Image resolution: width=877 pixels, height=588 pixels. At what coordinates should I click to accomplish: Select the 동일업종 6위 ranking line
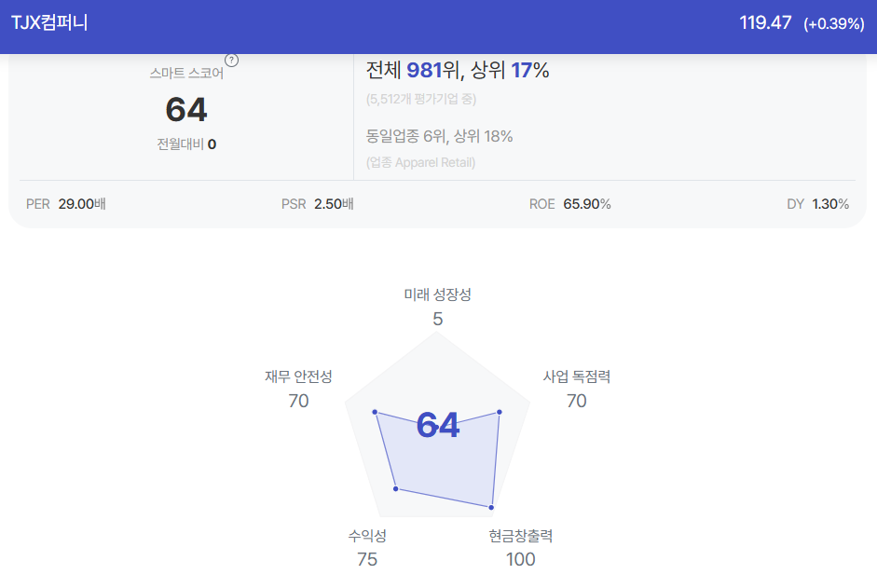[439, 136]
